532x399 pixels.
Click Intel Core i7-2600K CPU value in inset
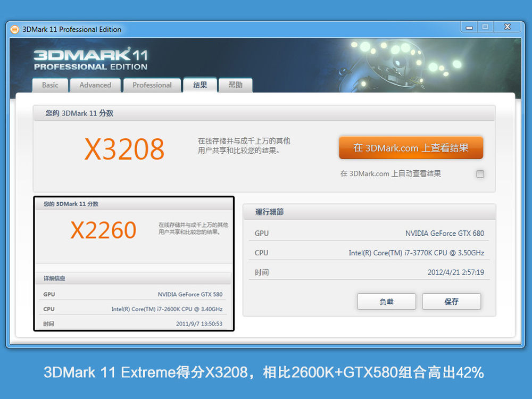pyautogui.click(x=167, y=309)
